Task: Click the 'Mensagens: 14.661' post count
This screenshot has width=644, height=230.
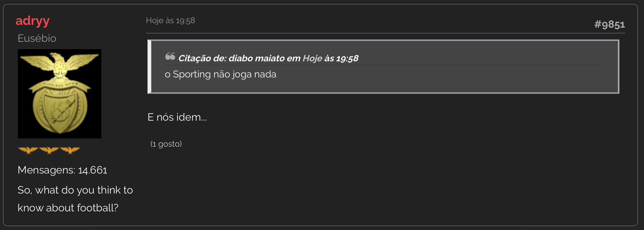Action: 62,170
